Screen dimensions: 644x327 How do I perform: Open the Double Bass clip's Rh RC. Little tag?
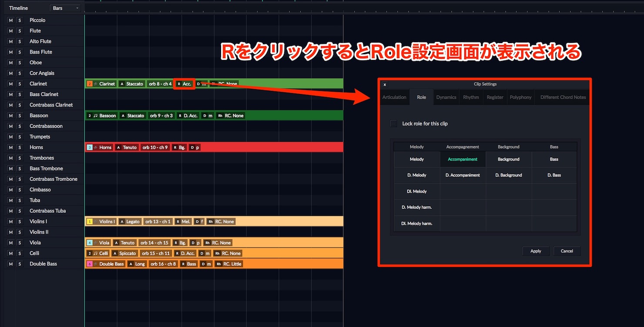click(229, 264)
